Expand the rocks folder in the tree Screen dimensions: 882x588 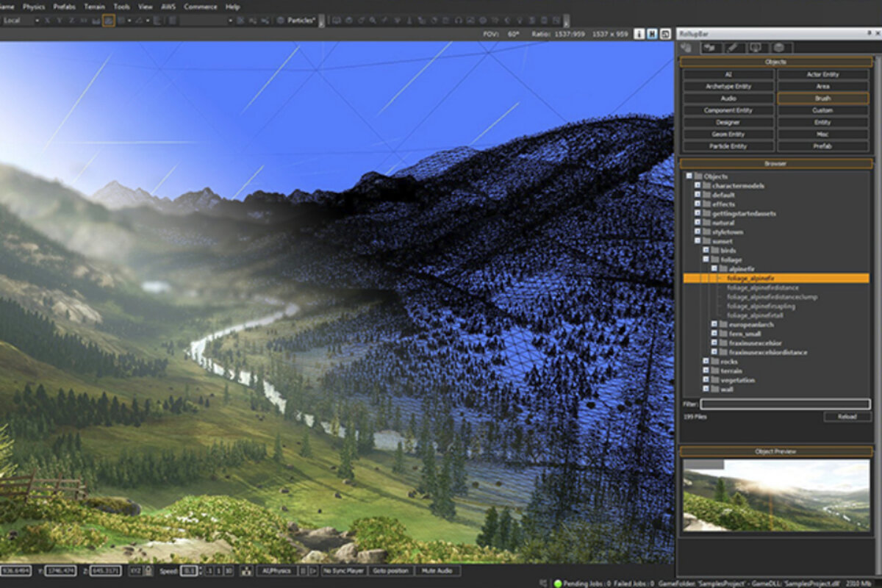tap(706, 362)
